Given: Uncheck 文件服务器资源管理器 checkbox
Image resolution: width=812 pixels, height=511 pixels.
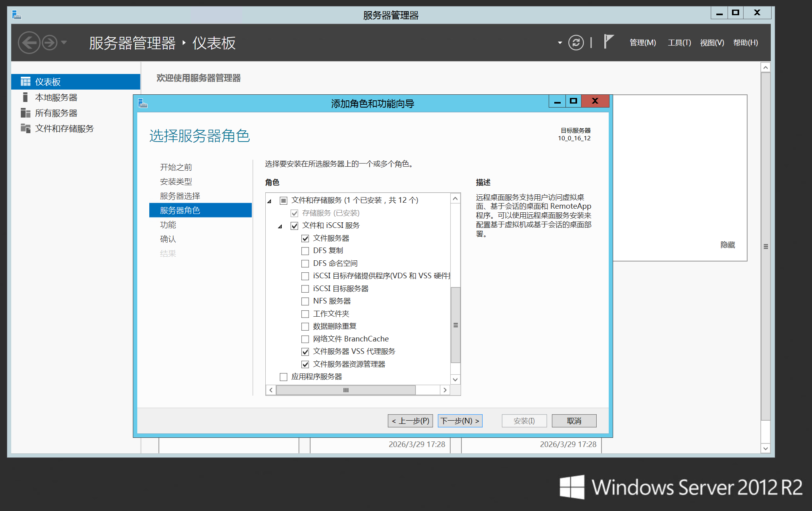Looking at the screenshot, I should pos(305,364).
